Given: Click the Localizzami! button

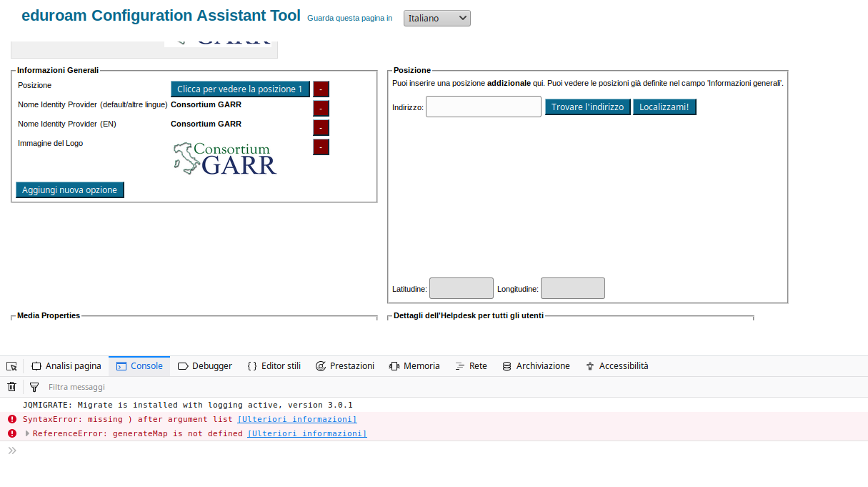Looking at the screenshot, I should tap(664, 107).
